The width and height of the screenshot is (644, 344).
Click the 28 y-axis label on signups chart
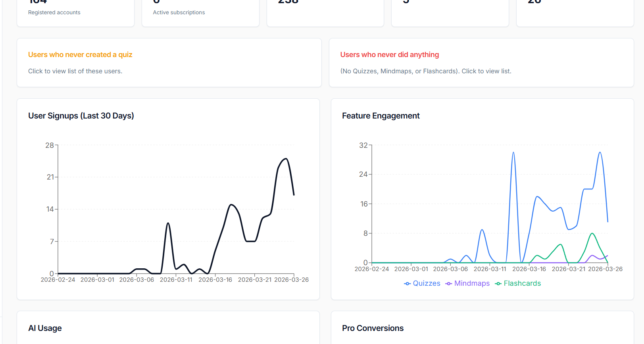49,145
